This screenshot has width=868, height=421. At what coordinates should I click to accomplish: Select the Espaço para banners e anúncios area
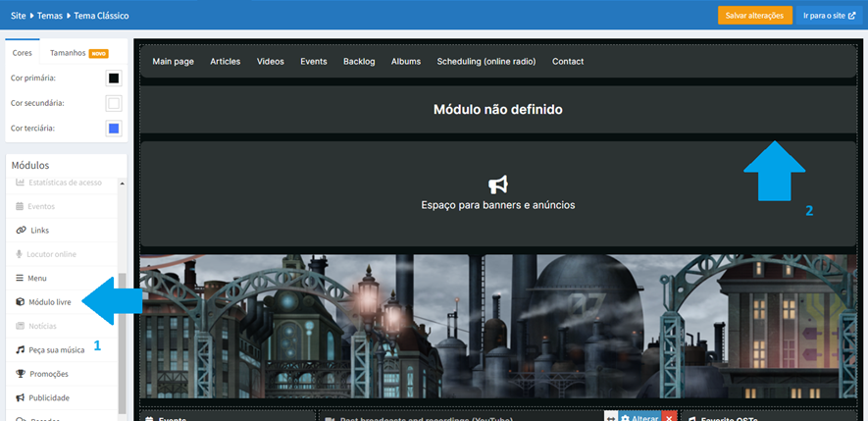(497, 194)
